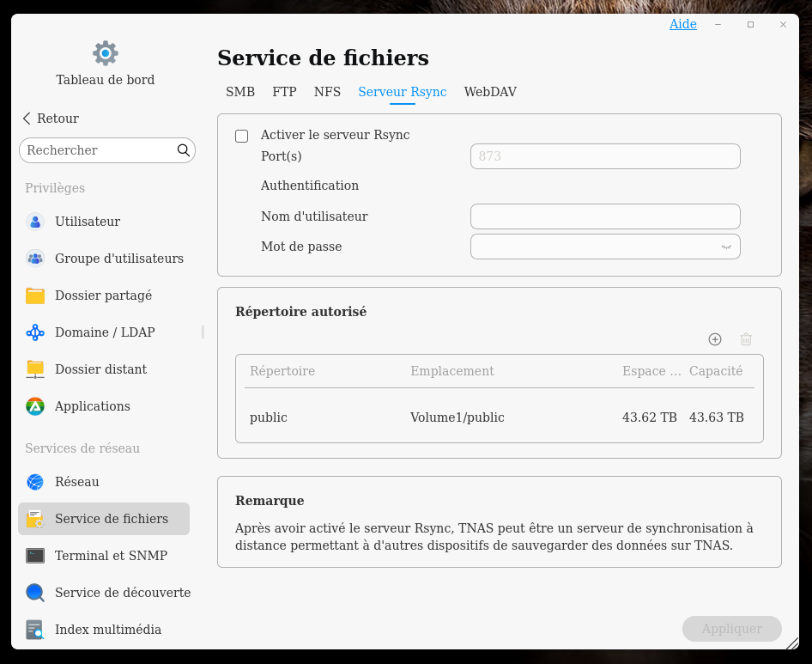
Task: Click the Tableau de bord gear icon
Action: click(106, 53)
